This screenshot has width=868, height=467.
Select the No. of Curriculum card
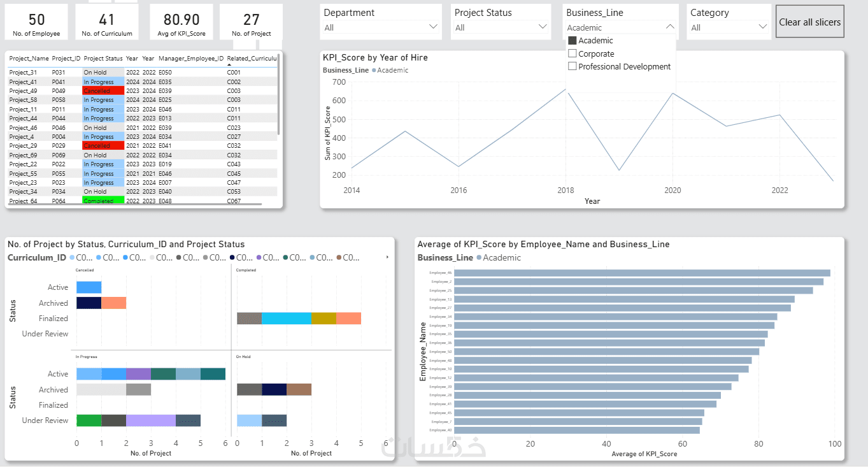coord(107,22)
